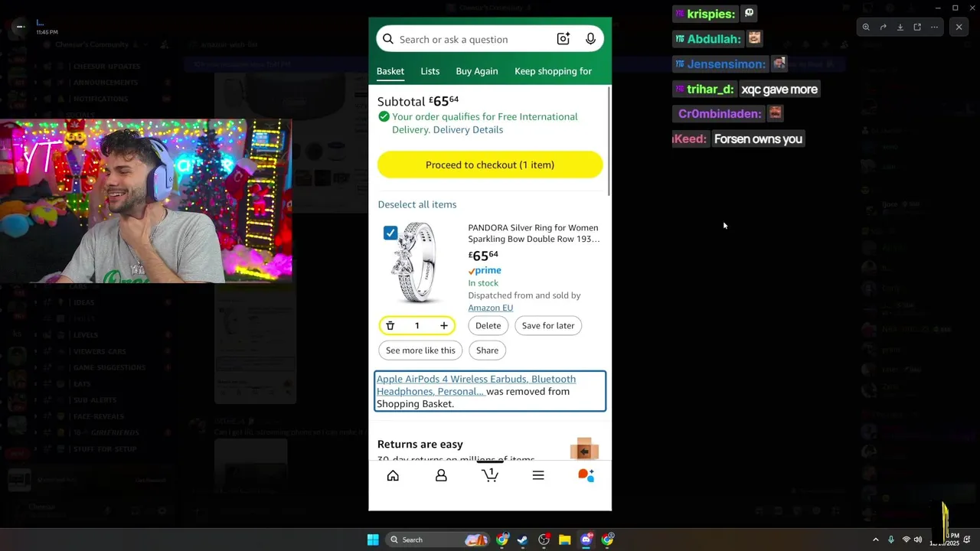Click Deselect all items
Viewport: 980px width, 551px height.
pyautogui.click(x=417, y=204)
